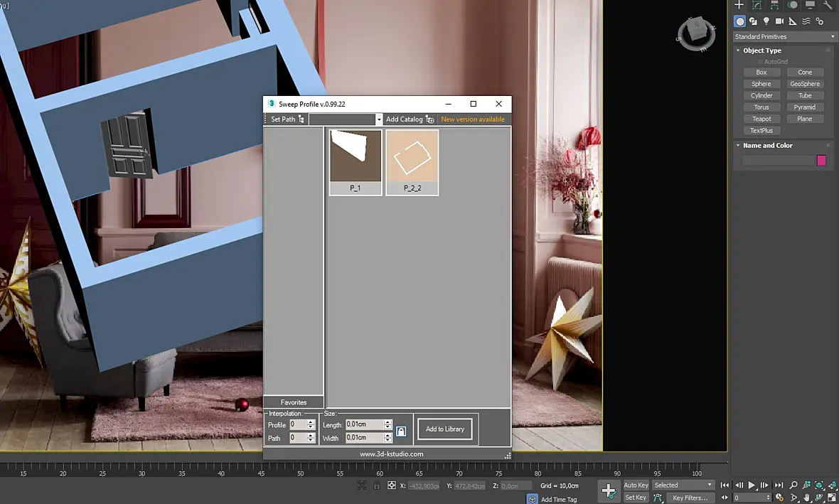The width and height of the screenshot is (839, 504).
Task: Select the P_2_2 profile thumbnail
Action: (x=412, y=163)
